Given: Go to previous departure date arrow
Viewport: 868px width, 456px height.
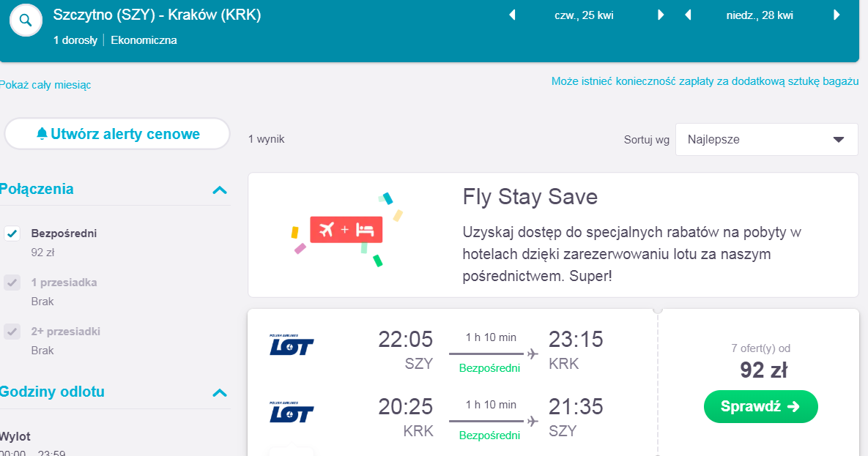Looking at the screenshot, I should point(512,15).
